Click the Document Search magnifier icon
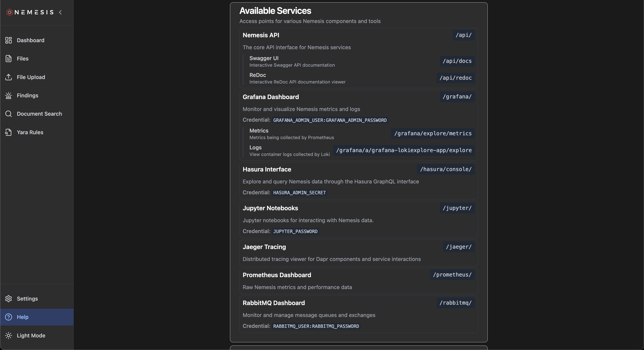Viewport: 644px width, 350px height. coord(9,114)
